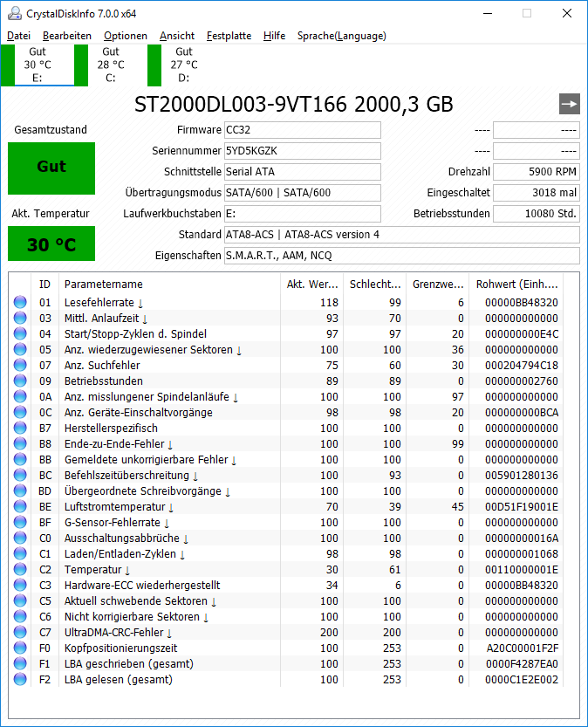Screen dimensions: 588x727
Task: Click the status orb for Übergeordnete Schreibvorgänge
Action: coord(20,491)
